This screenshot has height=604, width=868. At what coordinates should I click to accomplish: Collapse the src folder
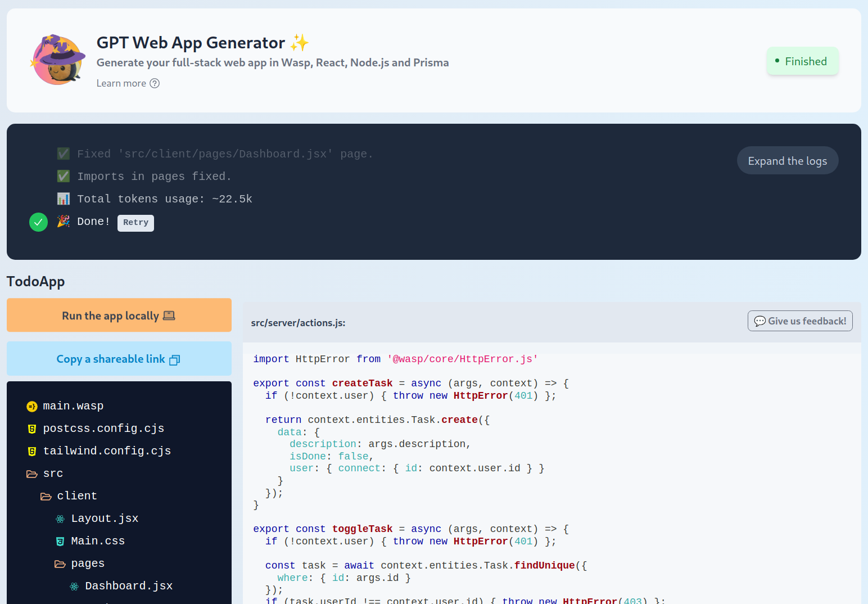52,474
